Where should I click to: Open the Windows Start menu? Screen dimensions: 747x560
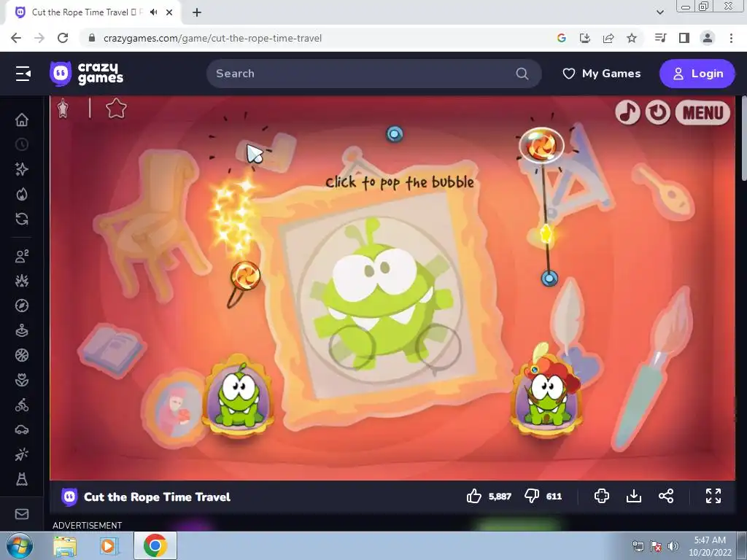click(x=20, y=545)
